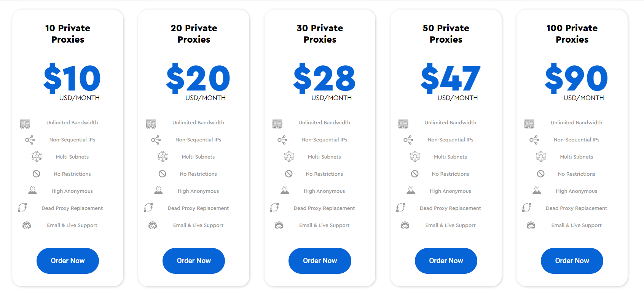Order the 10 Private Proxies plan
This screenshot has width=644, height=297.
click(68, 261)
